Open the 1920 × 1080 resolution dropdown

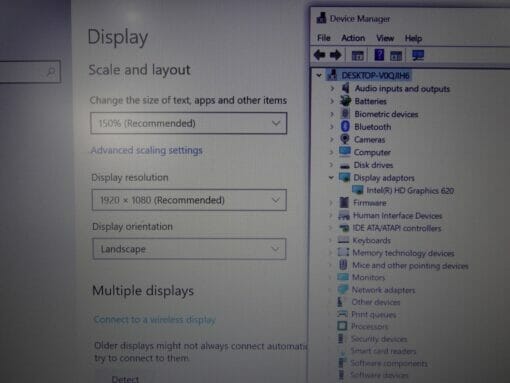(x=189, y=200)
